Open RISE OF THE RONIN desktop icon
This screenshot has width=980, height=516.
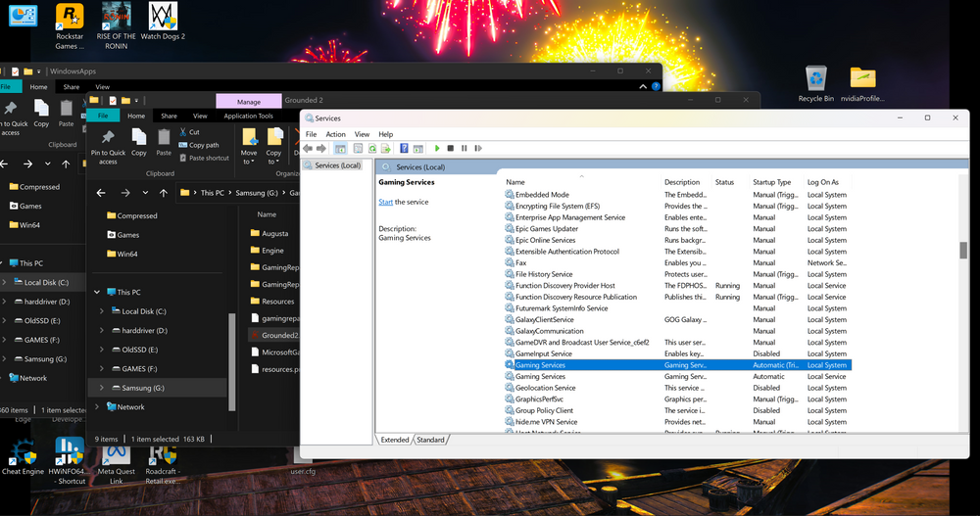coord(117,26)
